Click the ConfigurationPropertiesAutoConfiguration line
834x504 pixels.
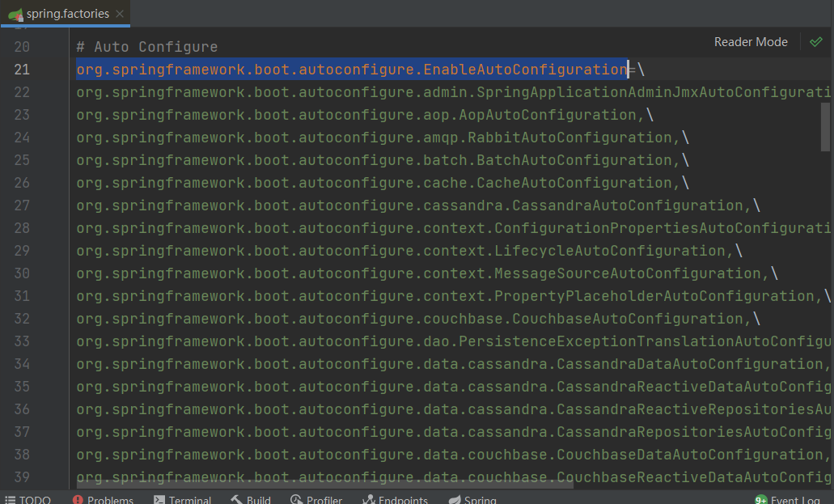(453, 228)
